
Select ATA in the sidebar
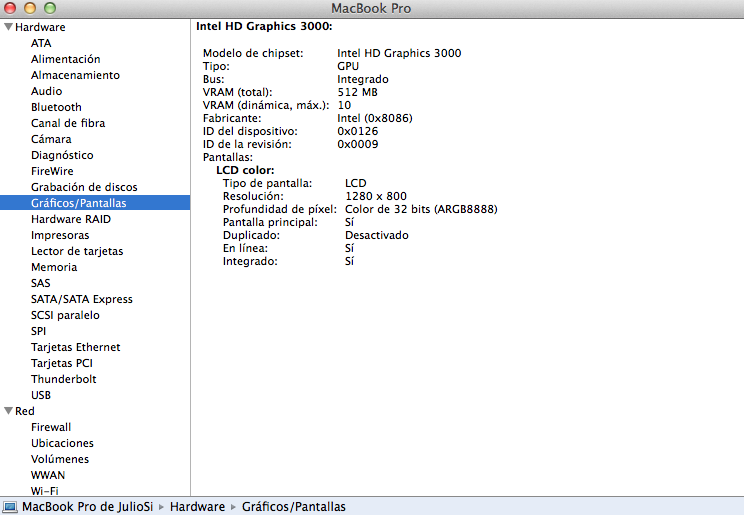41,43
